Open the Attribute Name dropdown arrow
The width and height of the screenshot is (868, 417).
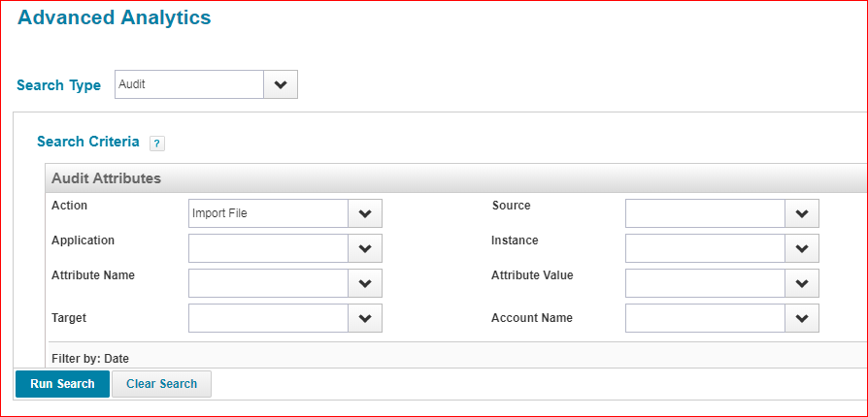coord(365,283)
